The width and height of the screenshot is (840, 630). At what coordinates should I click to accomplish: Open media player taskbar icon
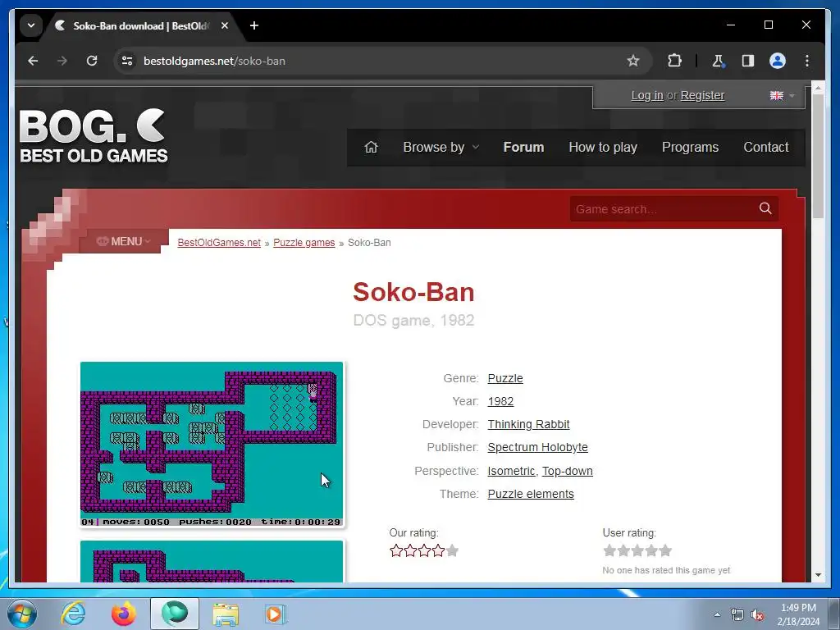click(x=276, y=614)
